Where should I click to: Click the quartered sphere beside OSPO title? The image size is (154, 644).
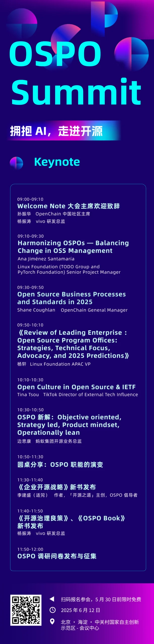pos(132,54)
